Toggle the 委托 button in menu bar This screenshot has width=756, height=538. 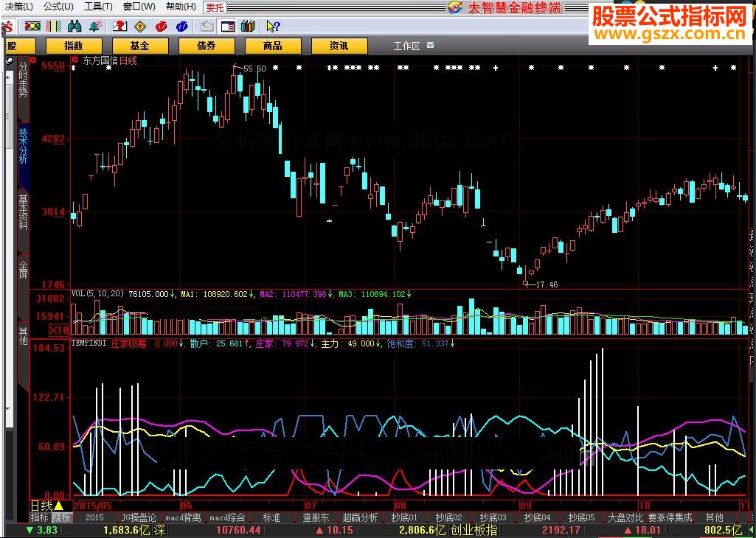(x=215, y=7)
